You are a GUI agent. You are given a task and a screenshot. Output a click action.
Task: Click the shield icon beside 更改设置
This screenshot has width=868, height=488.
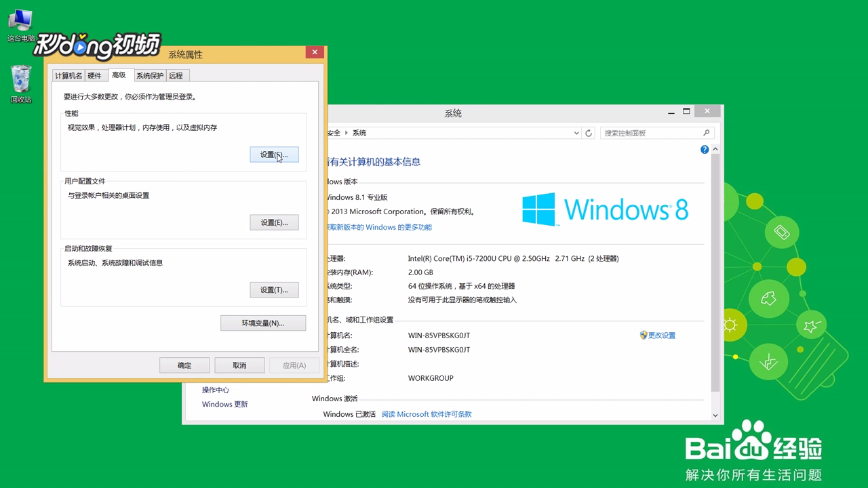[644, 335]
